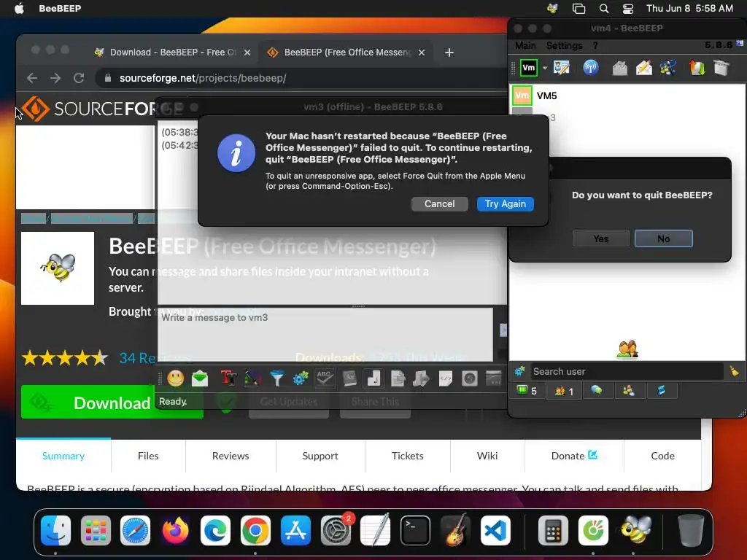Open the red TT font chooser icon

pyautogui.click(x=228, y=378)
